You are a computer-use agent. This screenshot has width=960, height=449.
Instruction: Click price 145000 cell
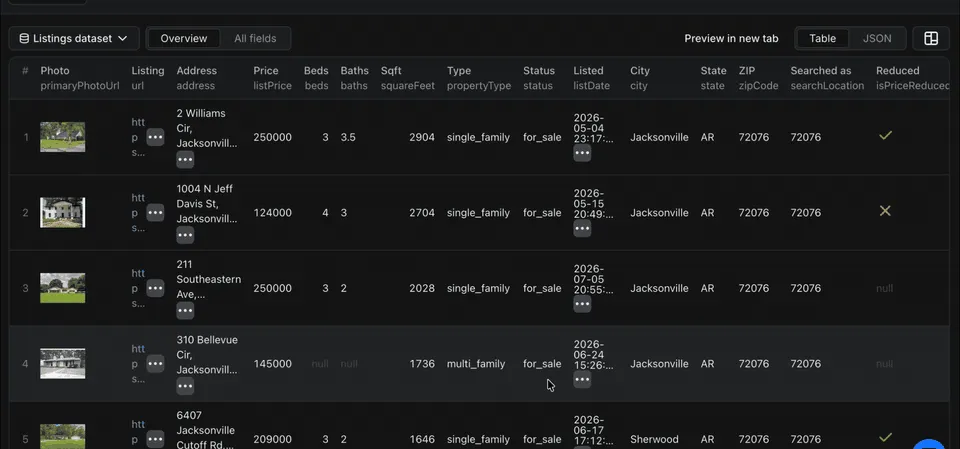(x=272, y=364)
